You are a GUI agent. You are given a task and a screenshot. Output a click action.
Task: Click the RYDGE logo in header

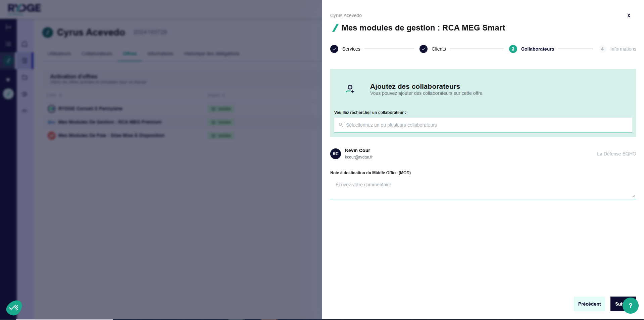[x=24, y=8]
